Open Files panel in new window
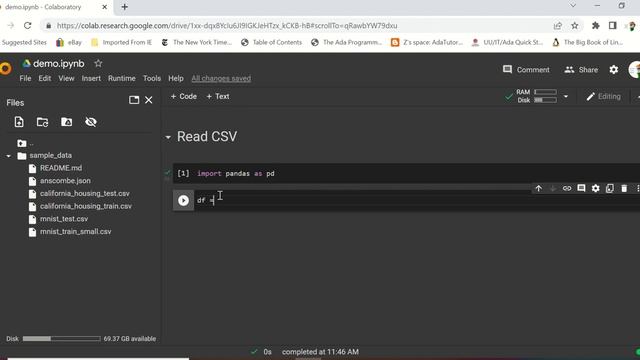This screenshot has width=640, height=360. [x=134, y=100]
